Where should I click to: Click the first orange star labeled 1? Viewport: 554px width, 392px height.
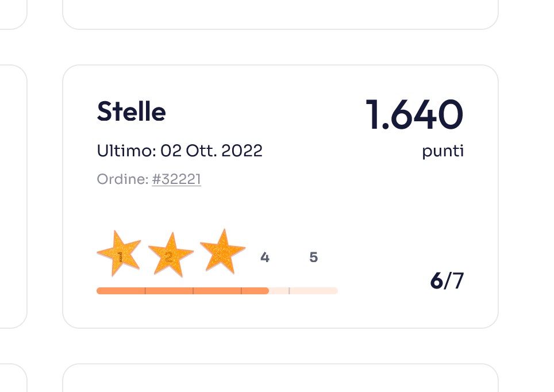pyautogui.click(x=119, y=253)
